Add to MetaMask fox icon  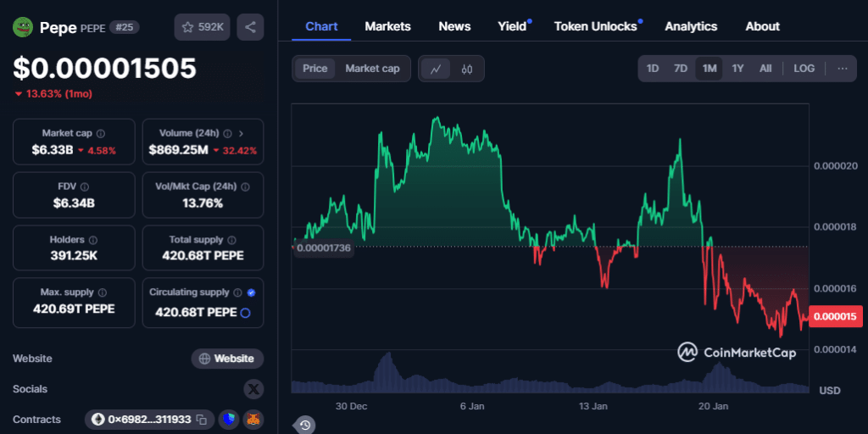254,420
